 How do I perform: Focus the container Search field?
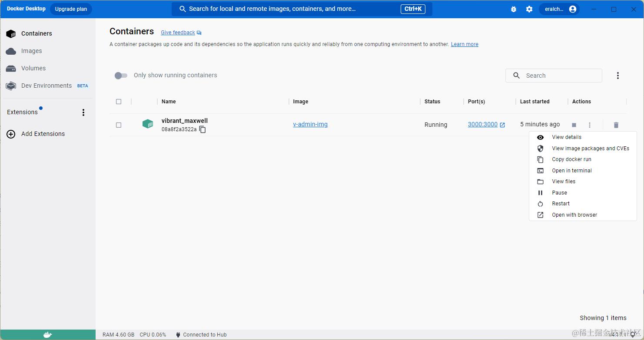tap(554, 76)
